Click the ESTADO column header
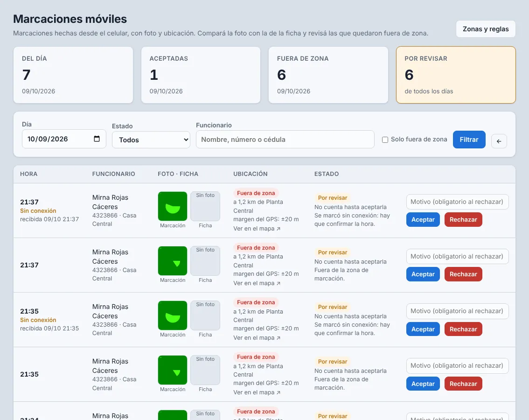 [327, 174]
